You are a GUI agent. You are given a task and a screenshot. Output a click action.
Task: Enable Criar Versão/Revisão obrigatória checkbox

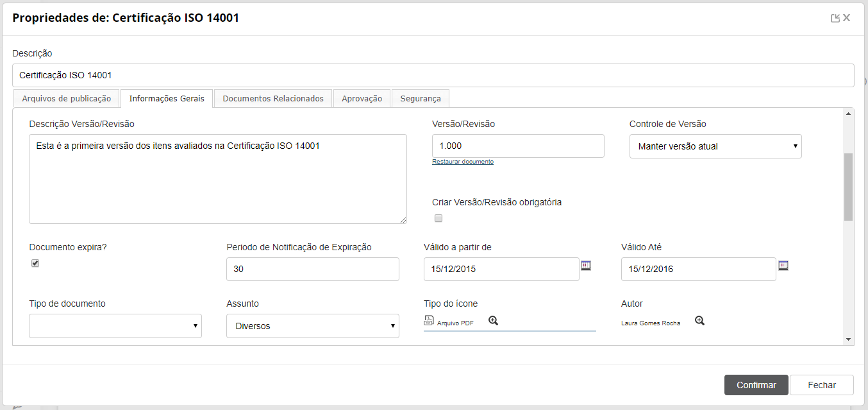click(x=438, y=218)
